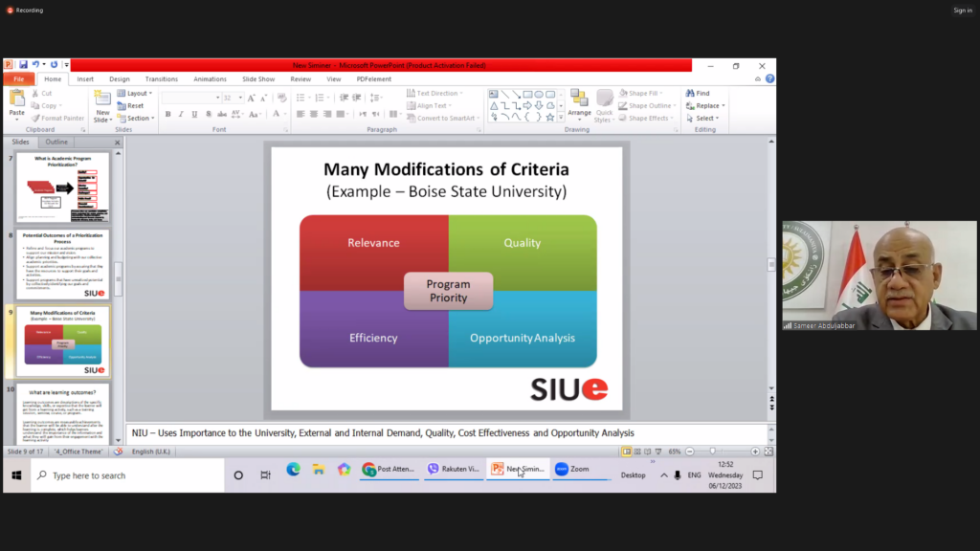
Task: Open PowerPoint Help
Action: pyautogui.click(x=770, y=78)
